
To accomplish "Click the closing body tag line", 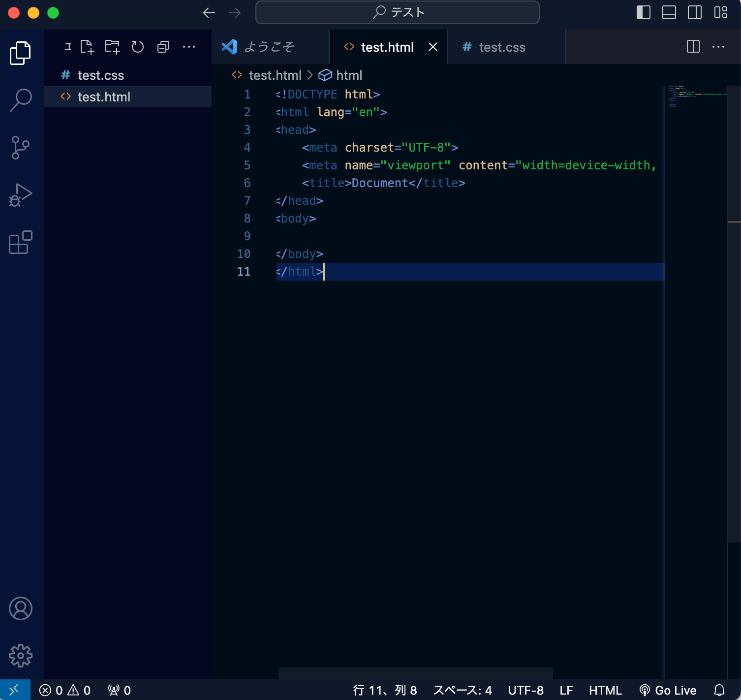I will tap(299, 254).
